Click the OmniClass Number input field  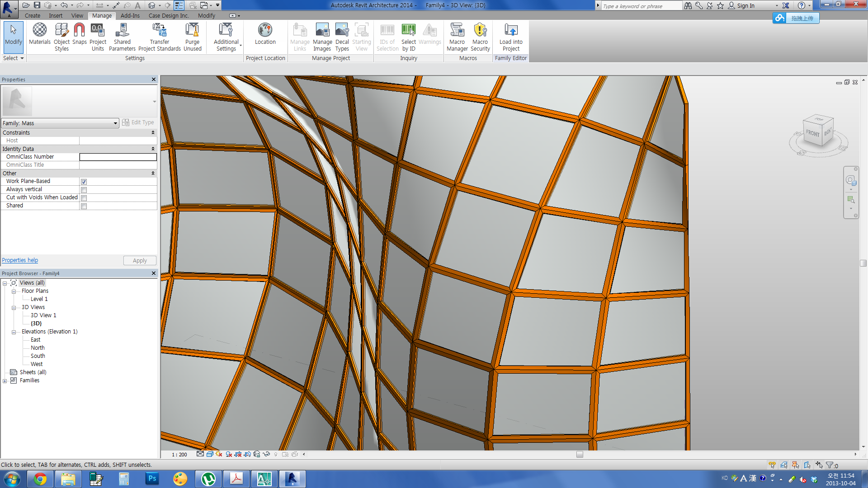118,157
